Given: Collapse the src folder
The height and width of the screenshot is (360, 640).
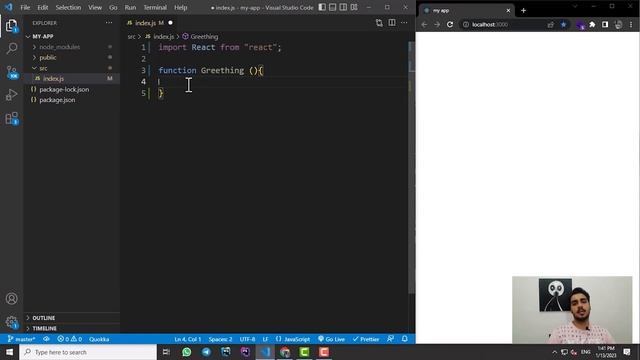Looking at the screenshot, I should click(x=71, y=68).
